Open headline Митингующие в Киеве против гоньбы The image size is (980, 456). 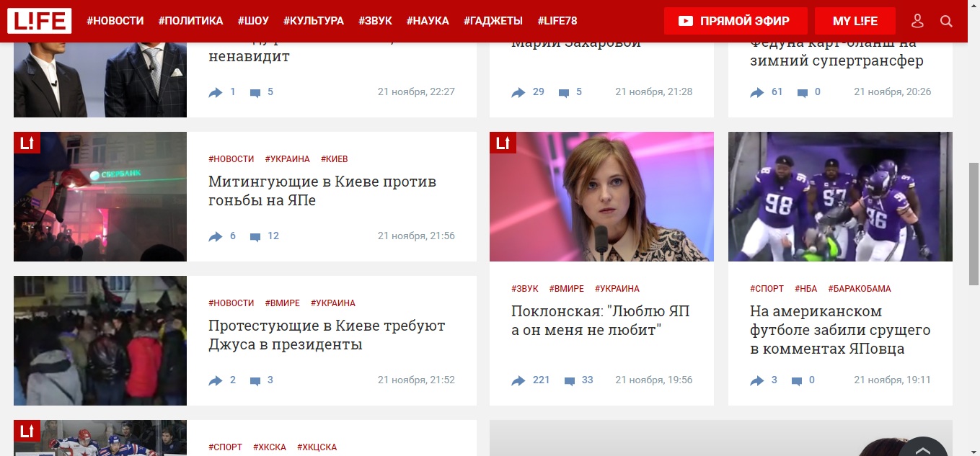pos(322,191)
